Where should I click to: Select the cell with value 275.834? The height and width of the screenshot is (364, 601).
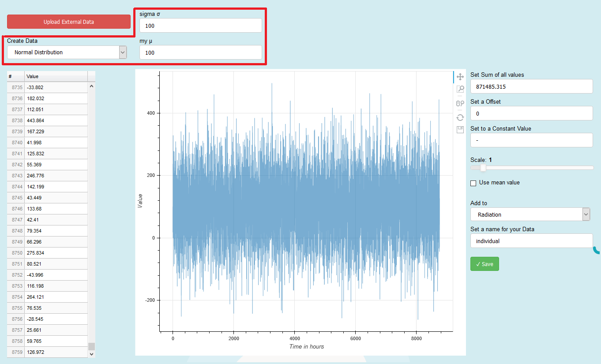(x=56, y=253)
